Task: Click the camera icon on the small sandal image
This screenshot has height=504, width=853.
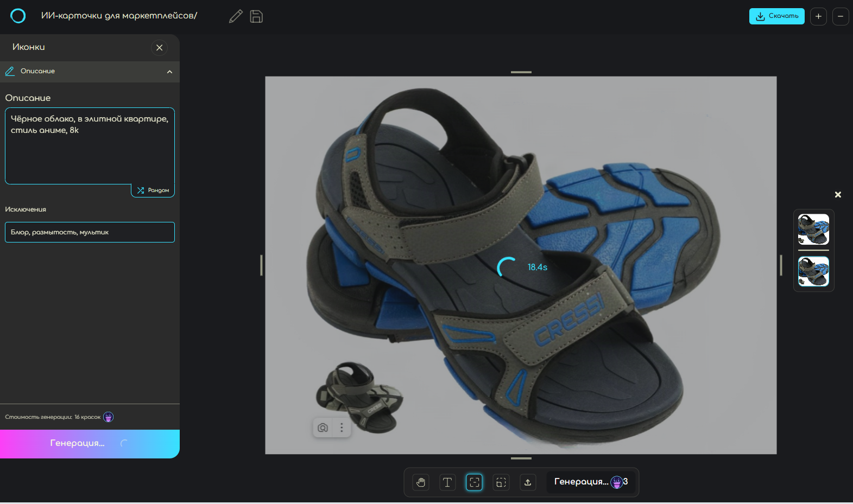Action: pyautogui.click(x=323, y=428)
